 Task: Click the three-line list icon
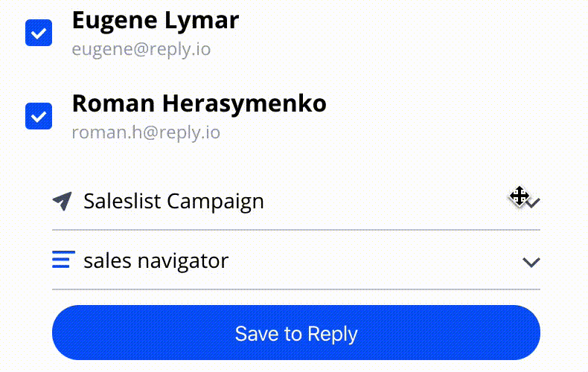(63, 260)
